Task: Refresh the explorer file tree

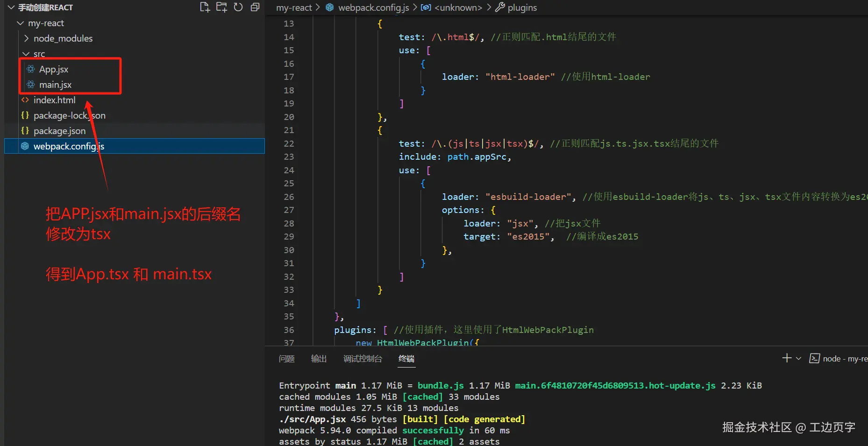Action: pos(238,7)
